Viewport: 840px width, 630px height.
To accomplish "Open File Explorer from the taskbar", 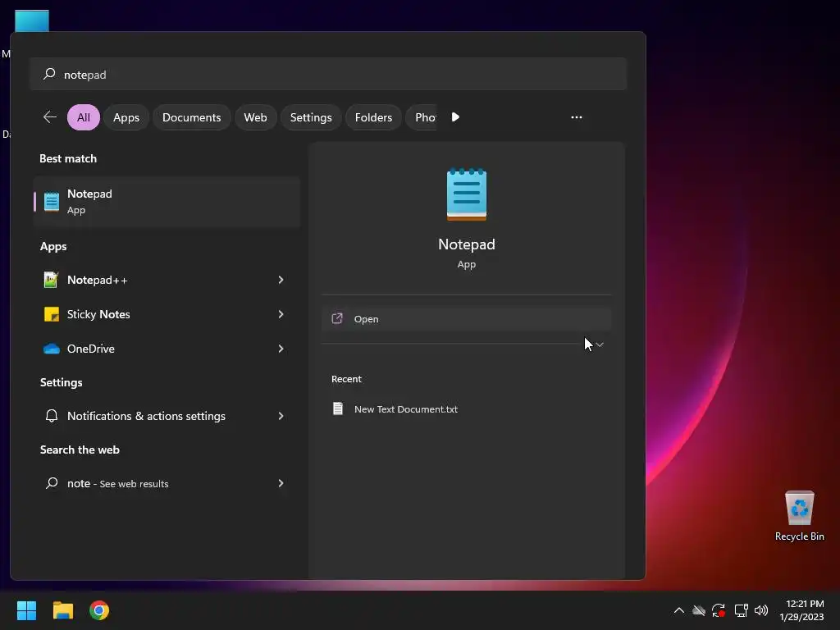I will [x=62, y=610].
